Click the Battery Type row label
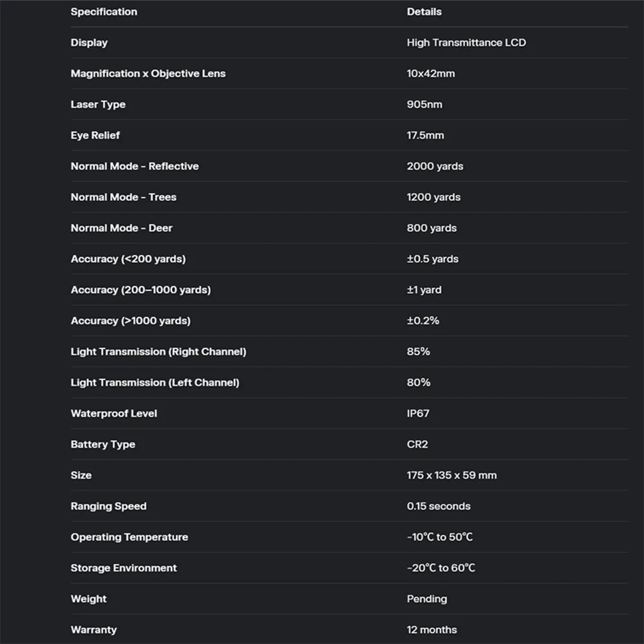Viewport: 644px width, 644px height. [x=103, y=444]
